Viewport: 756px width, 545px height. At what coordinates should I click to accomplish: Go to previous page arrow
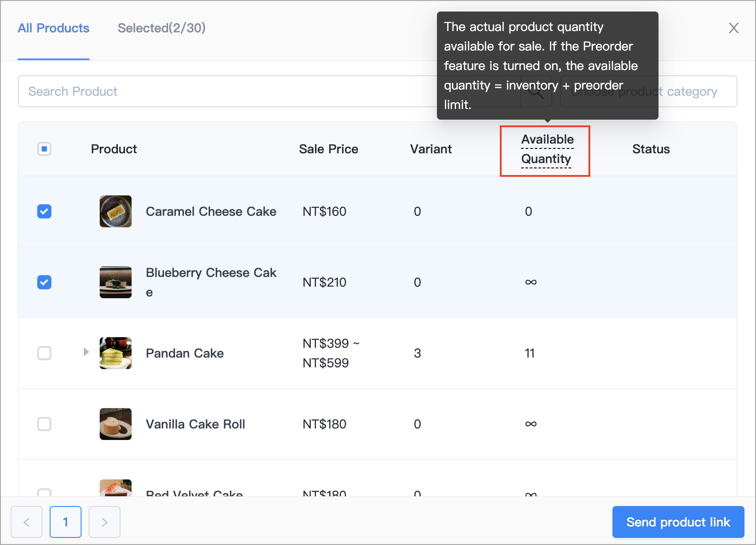click(x=27, y=522)
